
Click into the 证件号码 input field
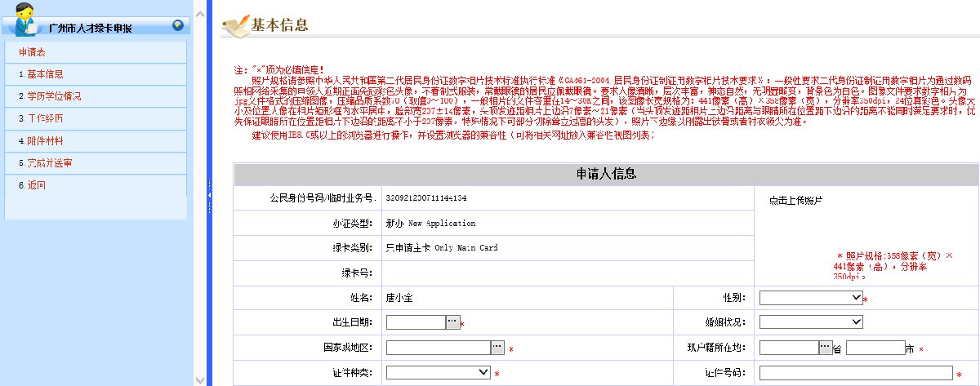(x=856, y=373)
